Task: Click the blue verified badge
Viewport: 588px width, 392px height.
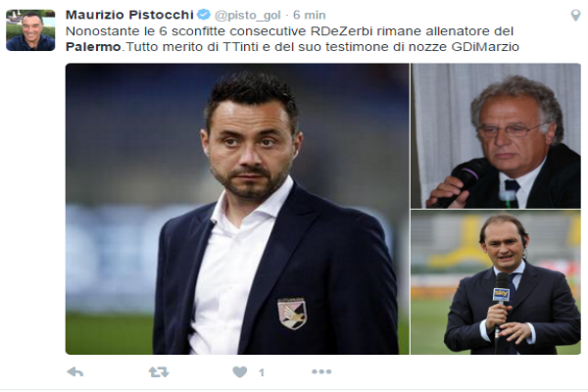Action: coord(204,15)
